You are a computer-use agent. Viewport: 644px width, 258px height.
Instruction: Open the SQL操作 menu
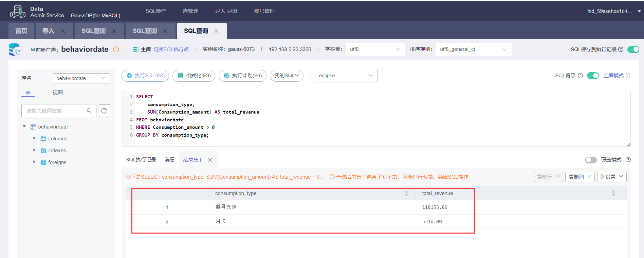click(x=156, y=11)
